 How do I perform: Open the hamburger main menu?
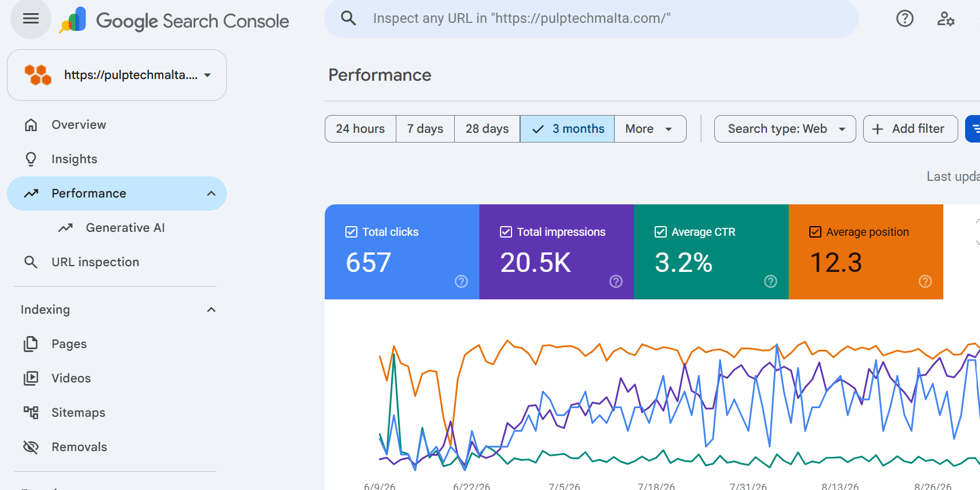(31, 19)
